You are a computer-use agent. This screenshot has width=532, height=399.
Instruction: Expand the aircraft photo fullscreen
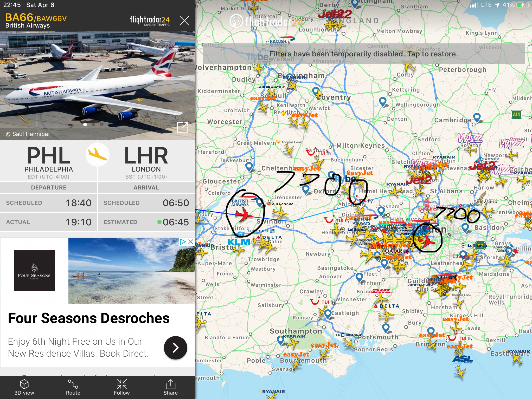coord(182,127)
